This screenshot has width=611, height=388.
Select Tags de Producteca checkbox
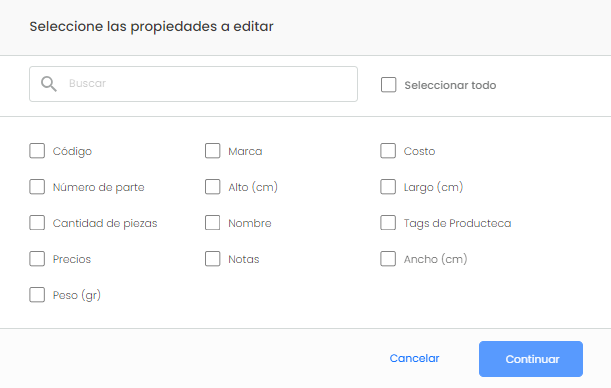388,223
